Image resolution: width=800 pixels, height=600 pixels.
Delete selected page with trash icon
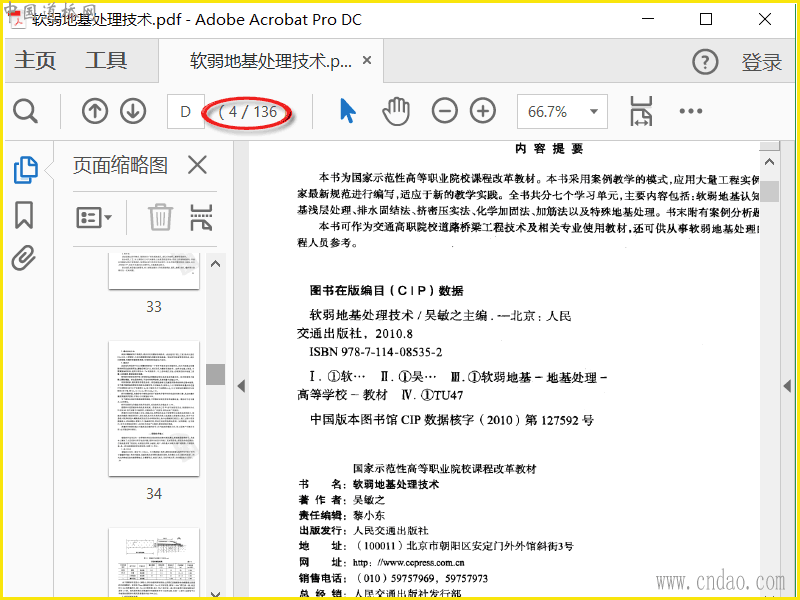pos(160,217)
